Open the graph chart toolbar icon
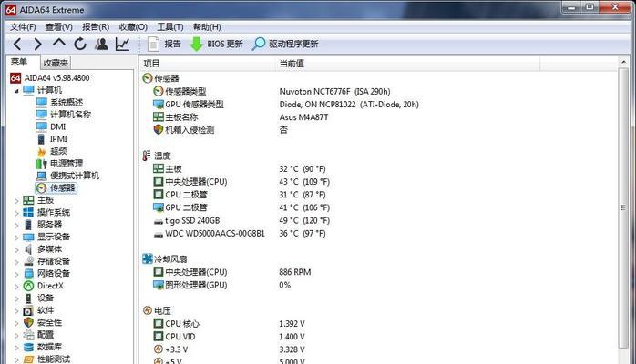Image resolution: width=636 pixels, height=364 pixels. pyautogui.click(x=122, y=44)
